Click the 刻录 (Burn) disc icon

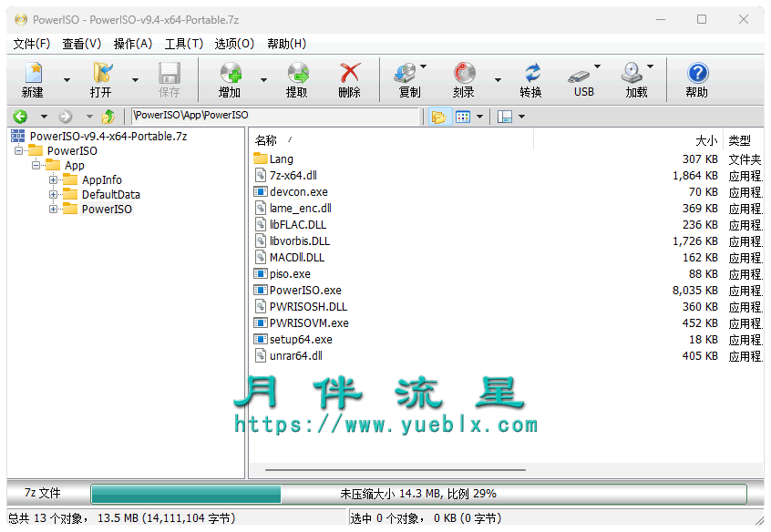point(464,73)
